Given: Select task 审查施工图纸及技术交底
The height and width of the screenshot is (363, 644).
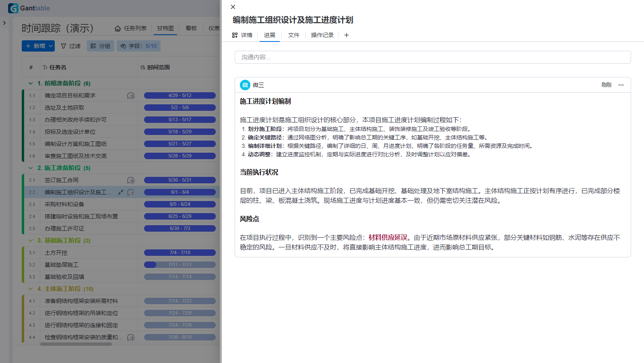Looking at the screenshot, I should 76,156.
